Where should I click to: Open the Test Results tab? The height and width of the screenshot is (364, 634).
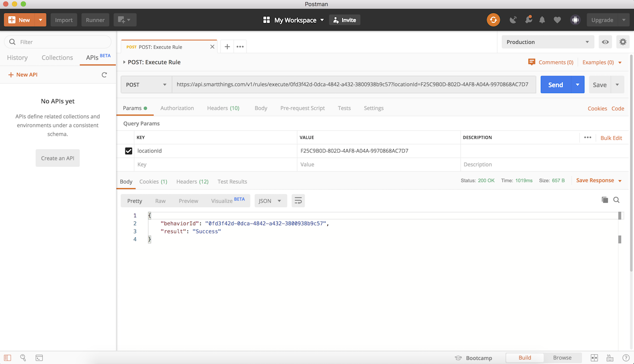232,182
